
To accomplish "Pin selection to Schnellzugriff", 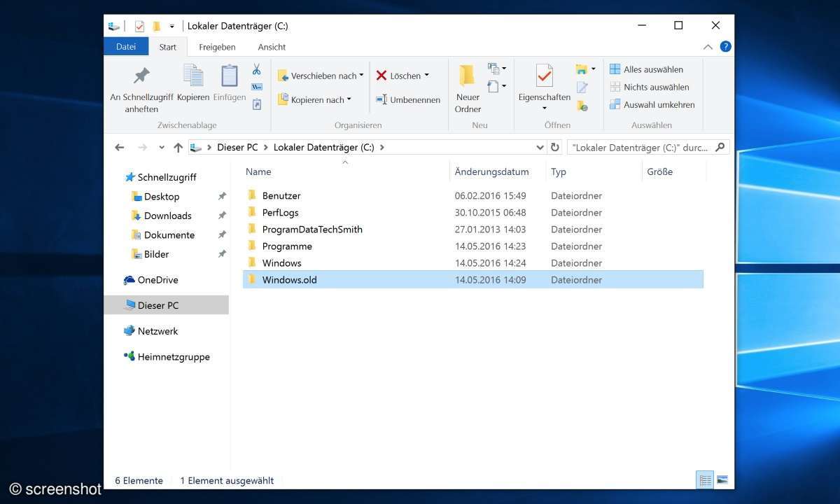I will pyautogui.click(x=142, y=88).
